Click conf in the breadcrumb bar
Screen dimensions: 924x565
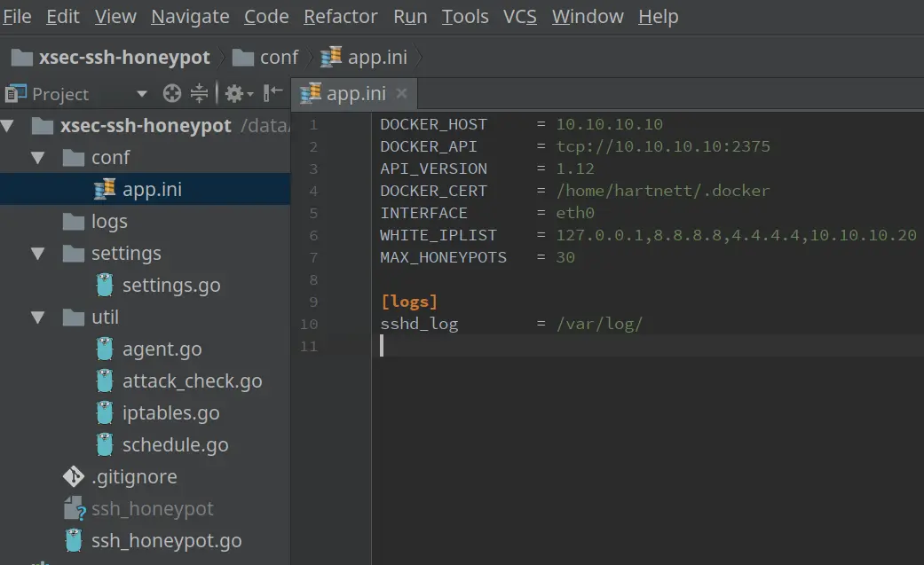tap(279, 57)
